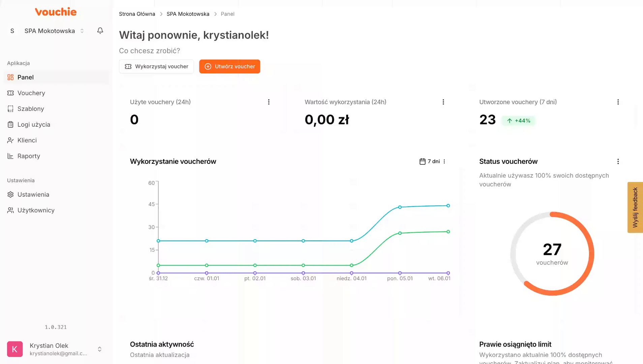Image resolution: width=643 pixels, height=364 pixels.
Task: Open Szablony from the sidebar
Action: (x=31, y=109)
